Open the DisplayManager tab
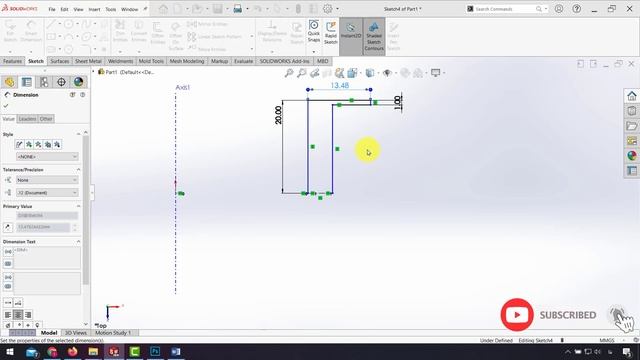This screenshot has height=360, width=640. (x=78, y=82)
